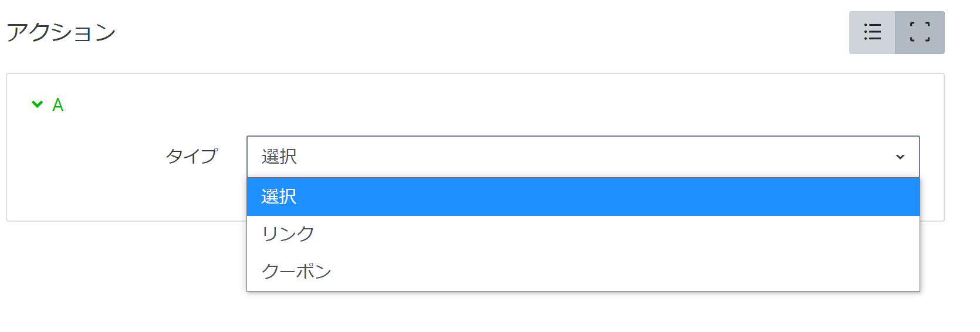
Task: Click the down arrow in タイプ dropdown
Action: pos(900,157)
